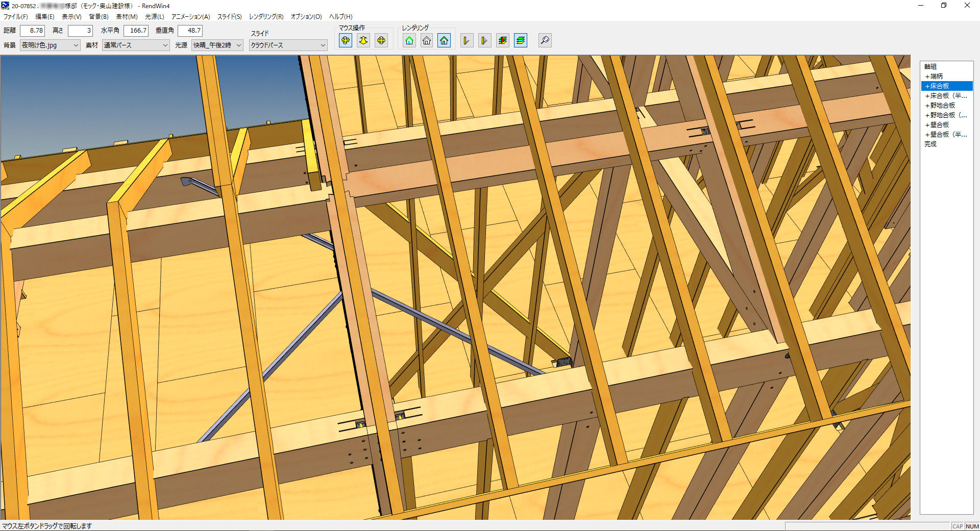Open the 背景 dropdown showing 夜明け色.jpg

pos(50,45)
